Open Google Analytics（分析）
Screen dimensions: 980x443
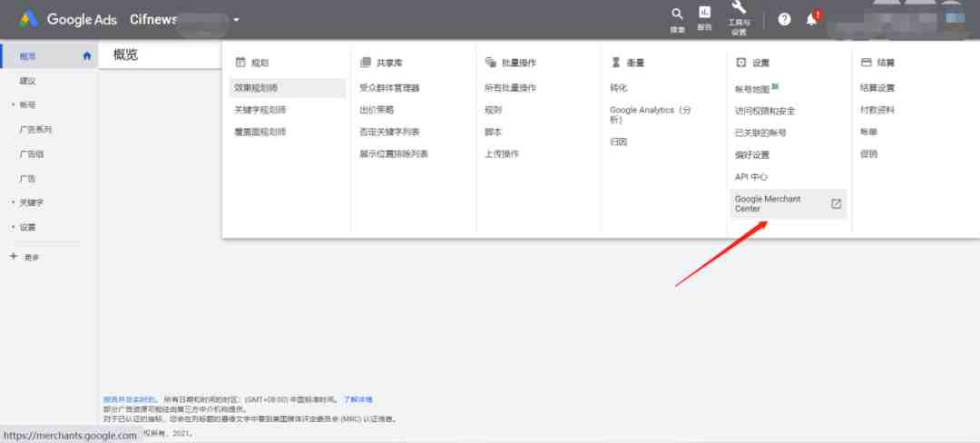click(651, 114)
